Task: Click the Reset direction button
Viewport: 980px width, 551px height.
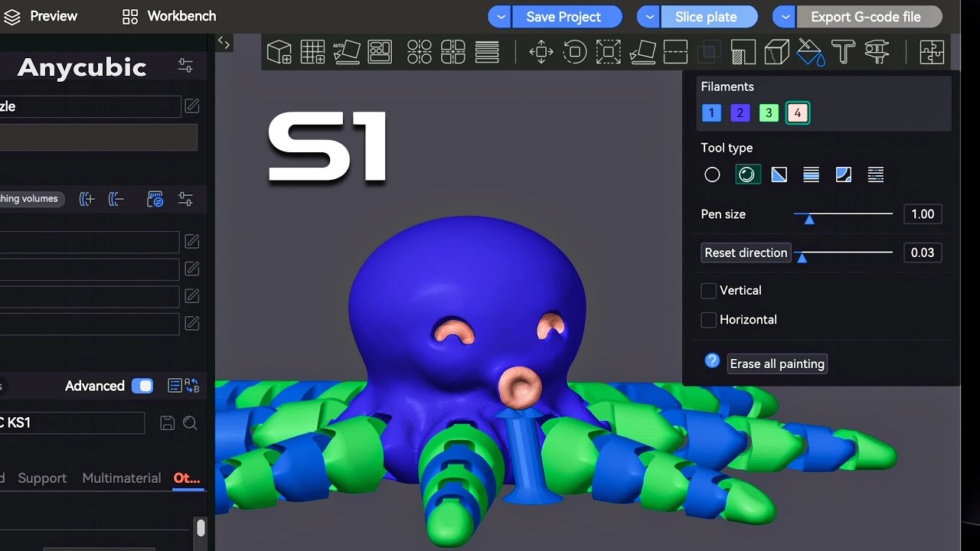Action: (x=746, y=253)
